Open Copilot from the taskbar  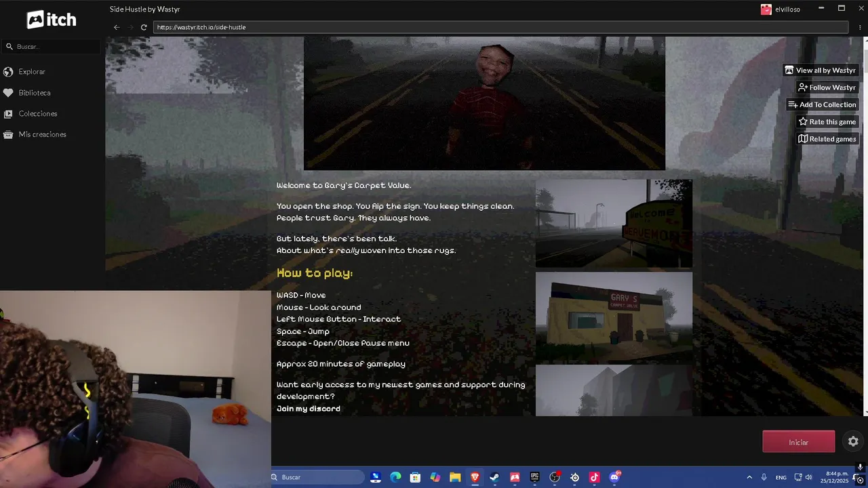(x=435, y=477)
